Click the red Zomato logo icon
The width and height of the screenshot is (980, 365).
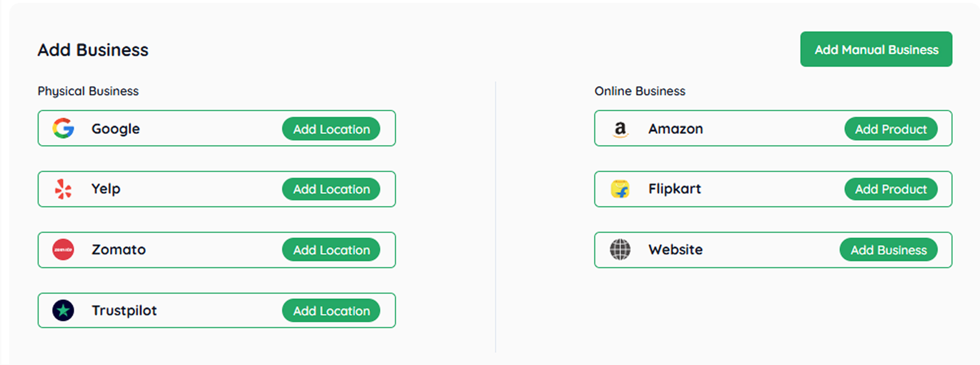[63, 250]
